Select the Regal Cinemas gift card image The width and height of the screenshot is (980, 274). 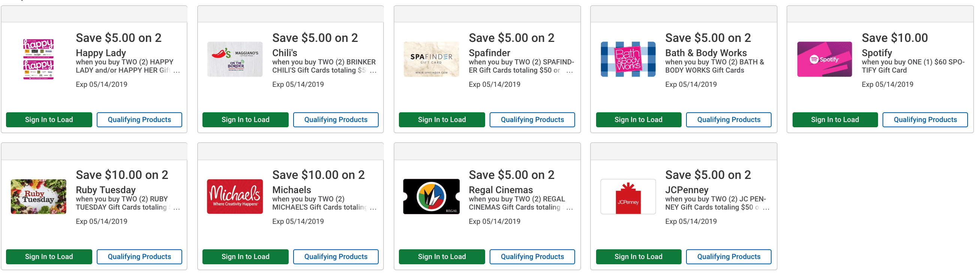[431, 197]
